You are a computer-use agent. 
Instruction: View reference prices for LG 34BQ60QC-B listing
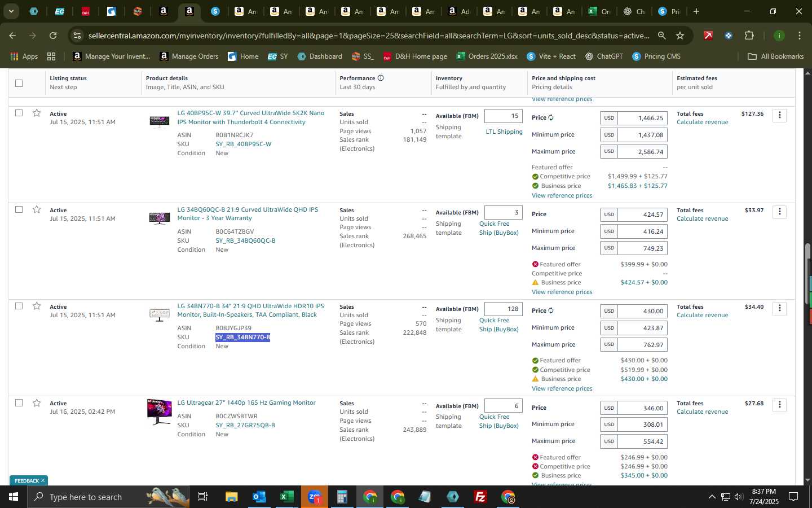click(x=562, y=292)
